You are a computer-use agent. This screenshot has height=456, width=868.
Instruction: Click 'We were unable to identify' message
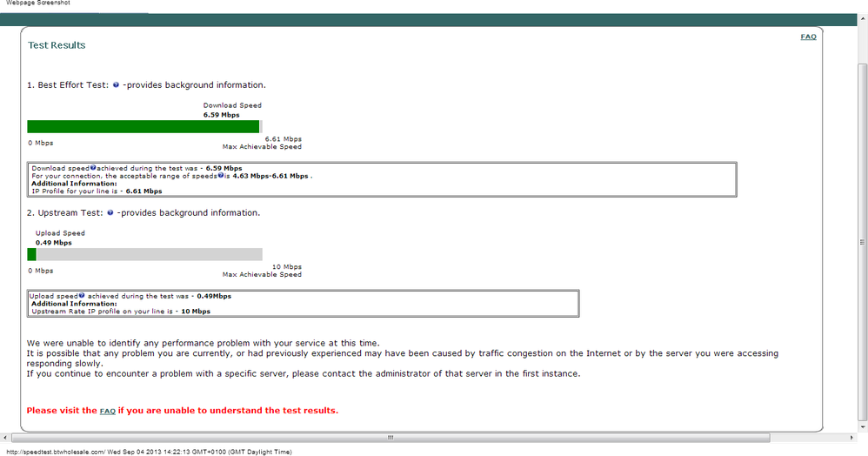point(204,343)
